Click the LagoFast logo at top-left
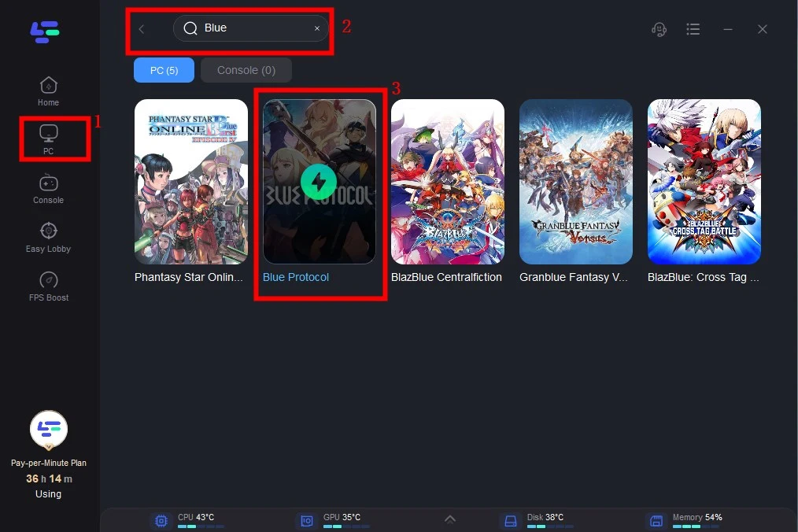The width and height of the screenshot is (798, 532). (45, 32)
